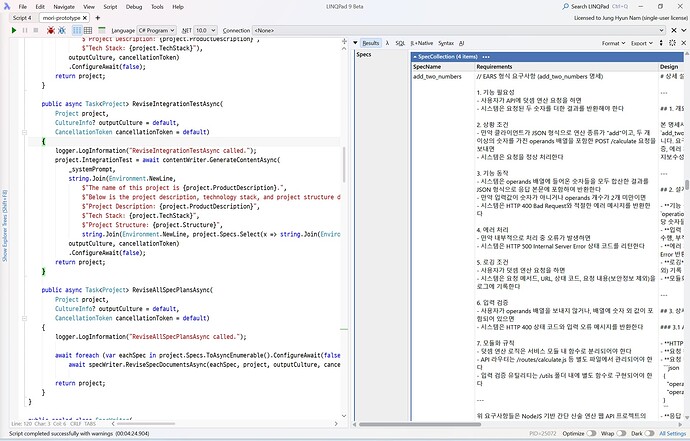This screenshot has height=441, width=690.
Task: Click the Stop execution square icon
Action: pos(36,30)
